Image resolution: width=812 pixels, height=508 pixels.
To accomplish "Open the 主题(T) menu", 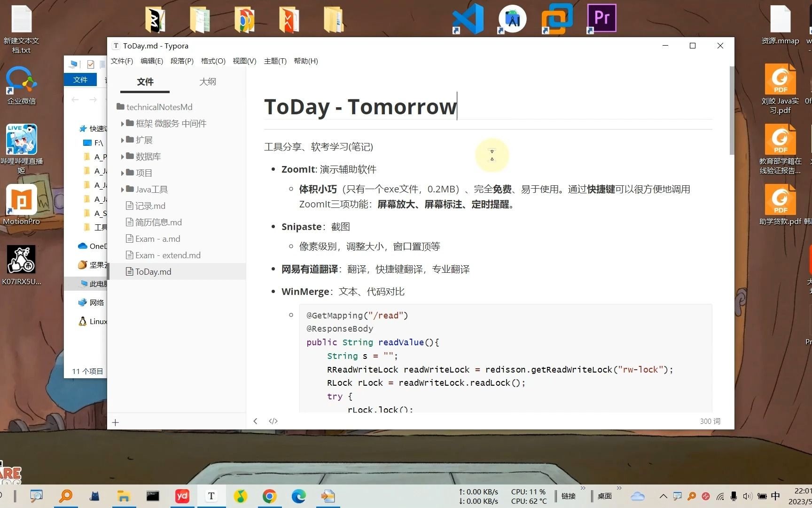I will pos(275,61).
